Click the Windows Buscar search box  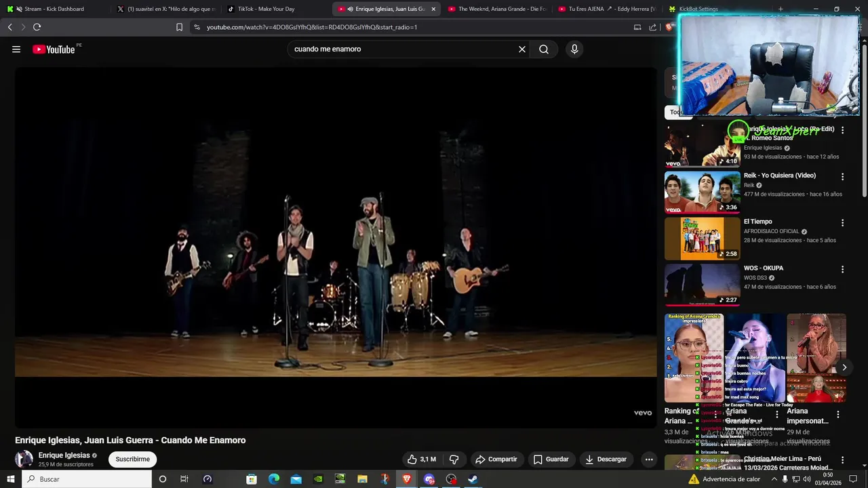(87, 479)
